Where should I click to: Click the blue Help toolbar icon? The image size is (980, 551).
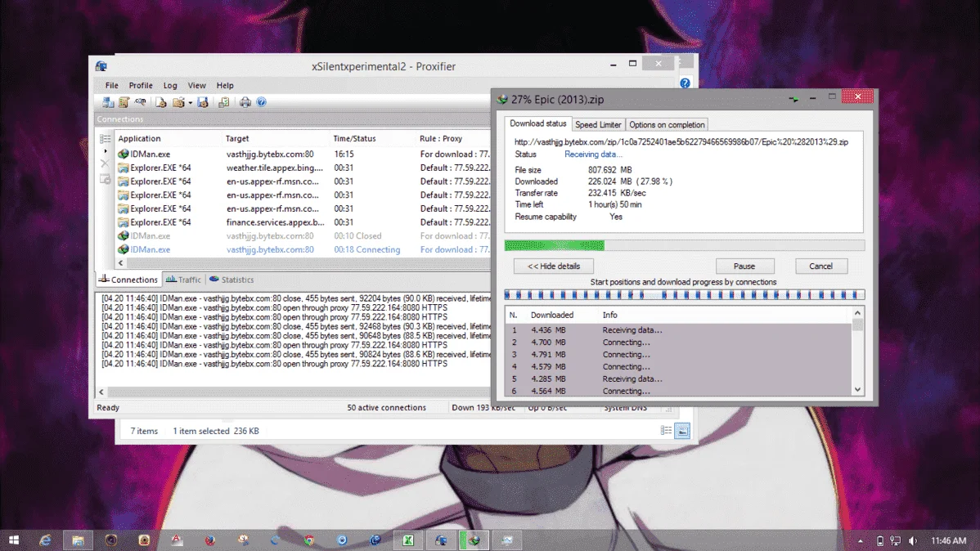(x=261, y=102)
